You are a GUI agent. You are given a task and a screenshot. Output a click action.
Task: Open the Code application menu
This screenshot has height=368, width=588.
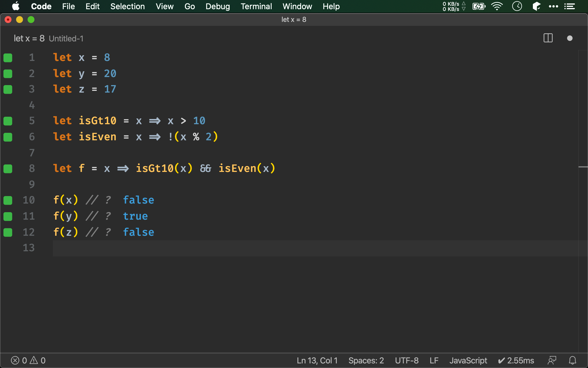click(41, 6)
